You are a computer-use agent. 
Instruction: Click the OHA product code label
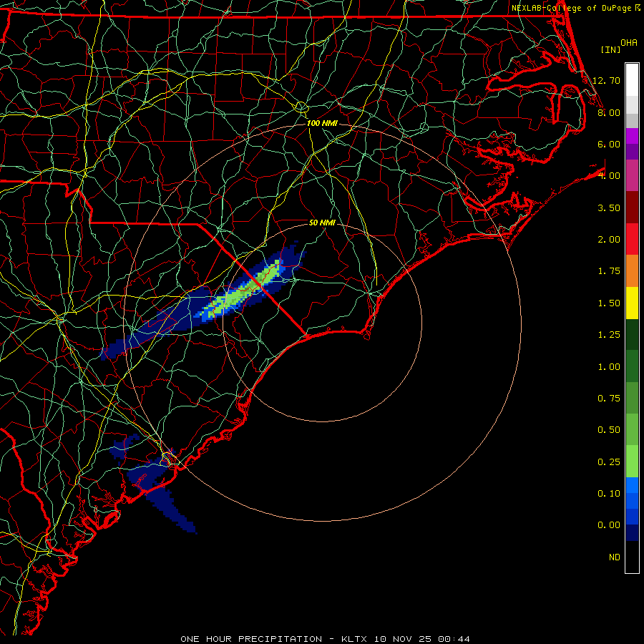point(629,43)
